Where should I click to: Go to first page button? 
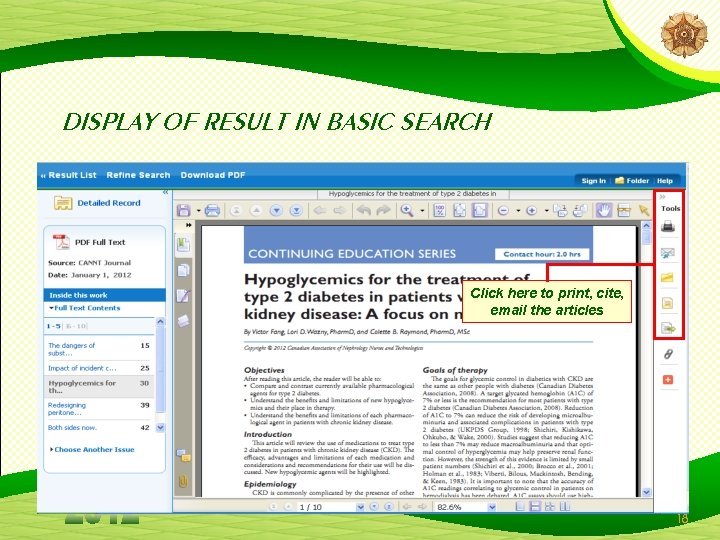tap(236, 211)
